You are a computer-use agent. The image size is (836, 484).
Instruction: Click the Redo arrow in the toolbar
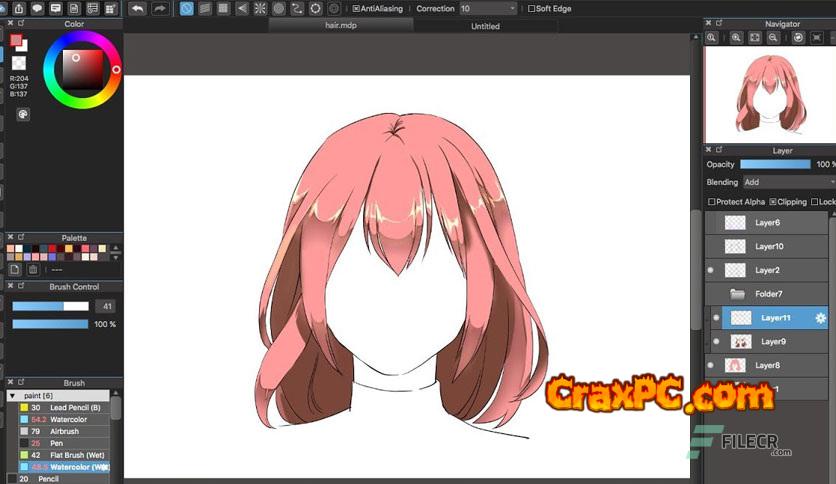[159, 8]
